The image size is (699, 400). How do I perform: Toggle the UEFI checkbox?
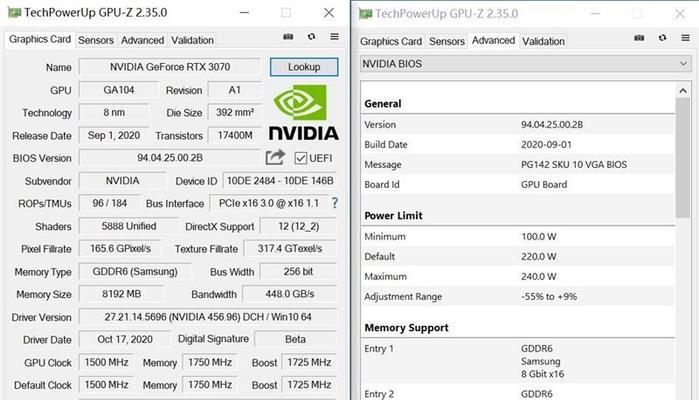pos(301,158)
